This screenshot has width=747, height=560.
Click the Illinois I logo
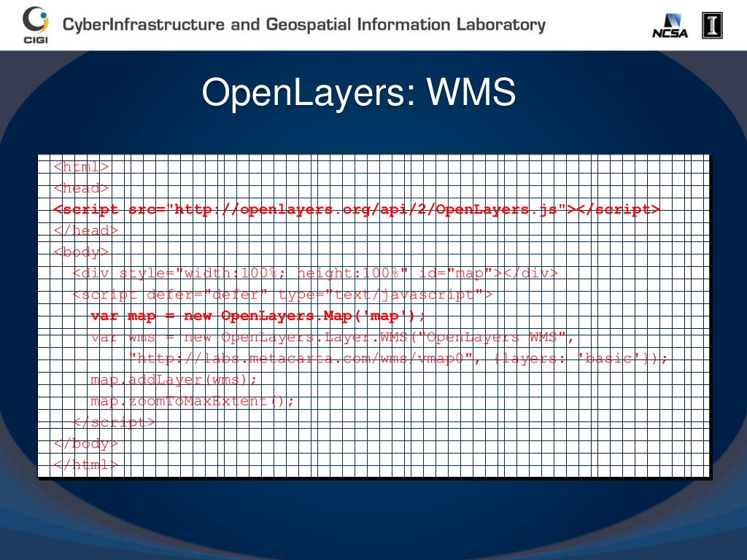click(x=712, y=26)
